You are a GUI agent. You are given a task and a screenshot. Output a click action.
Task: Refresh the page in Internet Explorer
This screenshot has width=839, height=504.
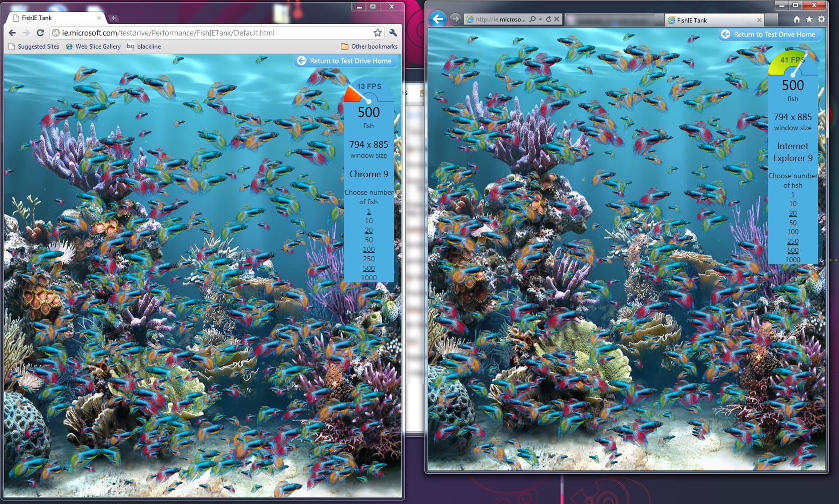pos(548,20)
